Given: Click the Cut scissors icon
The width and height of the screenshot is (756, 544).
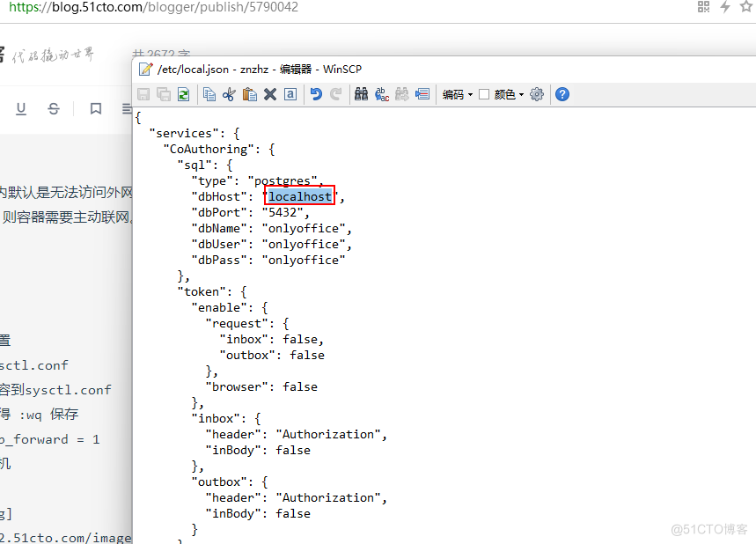Looking at the screenshot, I should pos(229,94).
